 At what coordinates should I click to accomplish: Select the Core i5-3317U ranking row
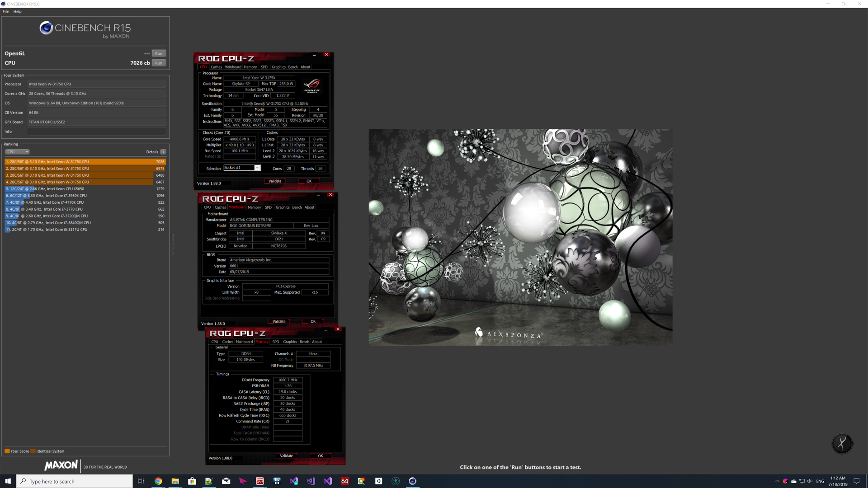click(x=85, y=230)
